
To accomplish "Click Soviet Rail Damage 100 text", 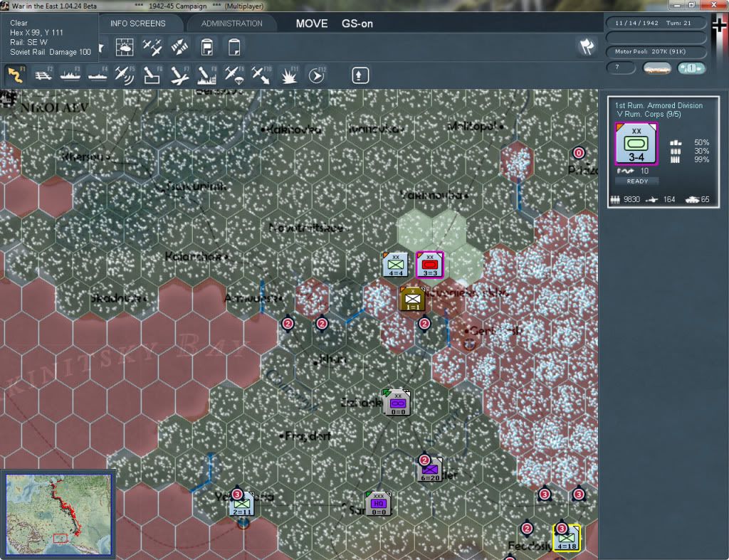I will point(51,52).
